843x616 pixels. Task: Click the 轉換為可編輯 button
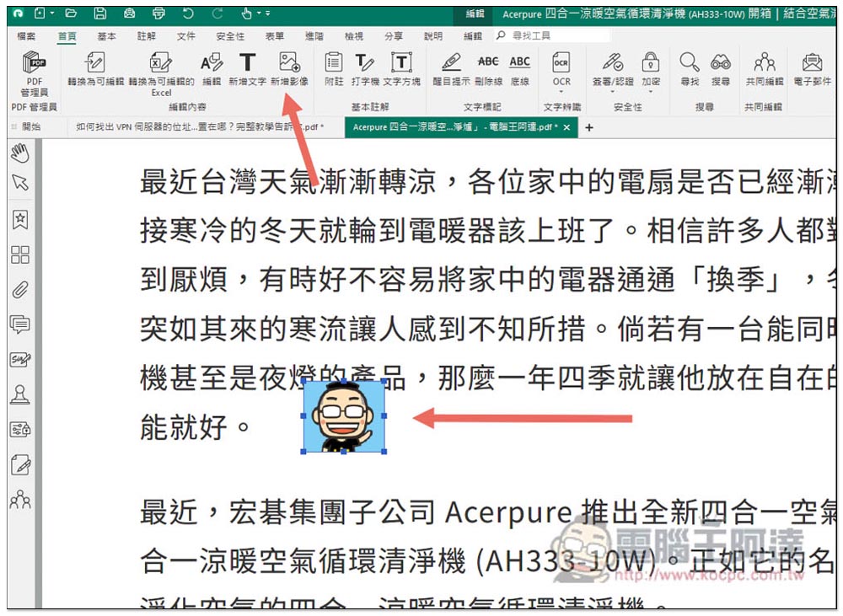click(96, 68)
